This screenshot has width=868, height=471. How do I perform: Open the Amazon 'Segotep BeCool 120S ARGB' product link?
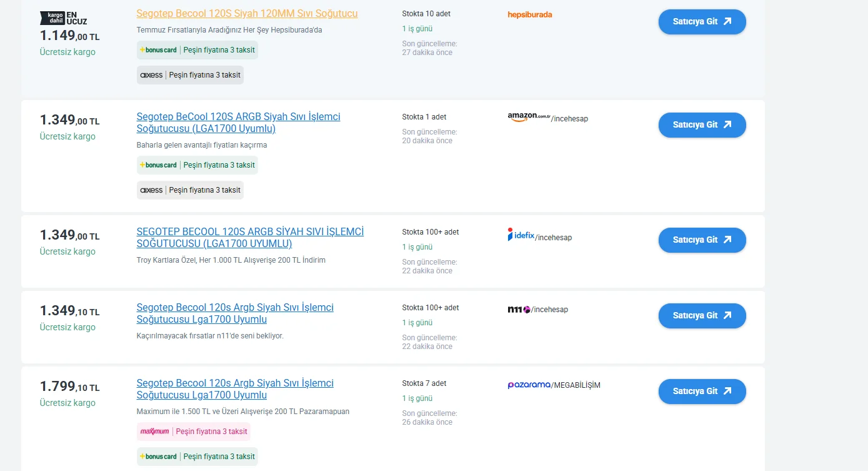(239, 123)
